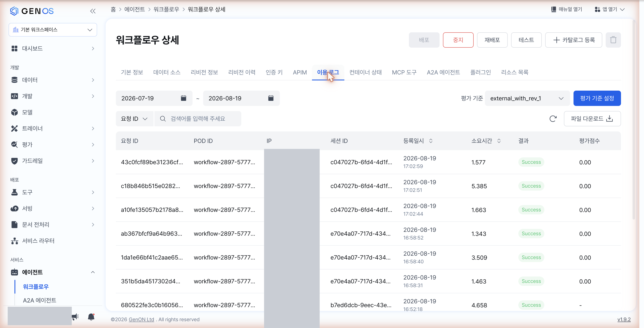
Task: Collapse the sidebar with double-chevron icon
Action: pyautogui.click(x=93, y=11)
